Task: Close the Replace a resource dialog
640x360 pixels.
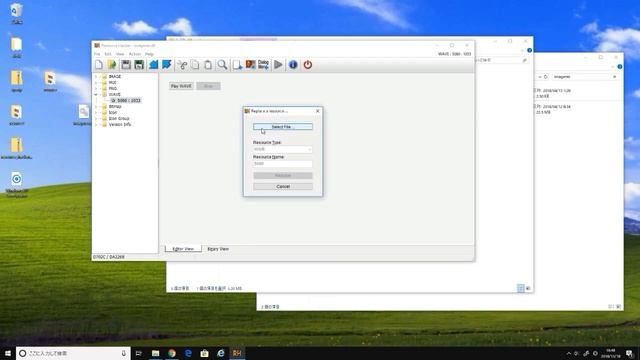Action: pos(318,111)
